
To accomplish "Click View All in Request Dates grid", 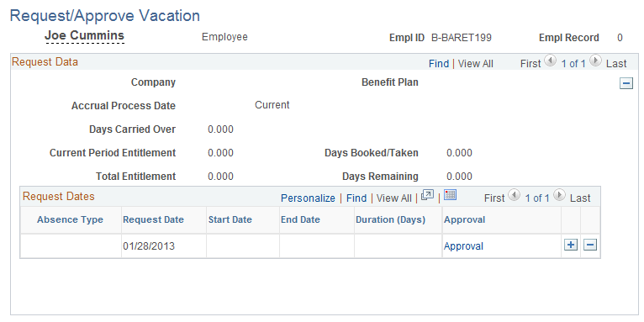I will coord(393,198).
